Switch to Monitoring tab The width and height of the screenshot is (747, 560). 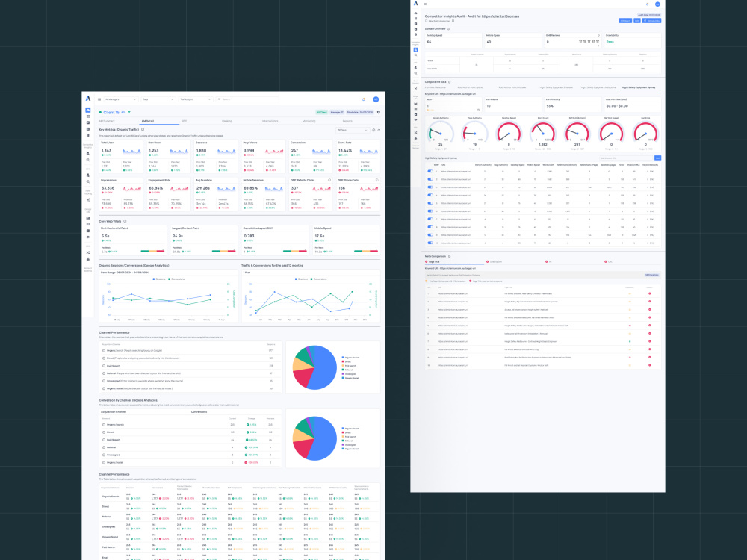(x=309, y=122)
